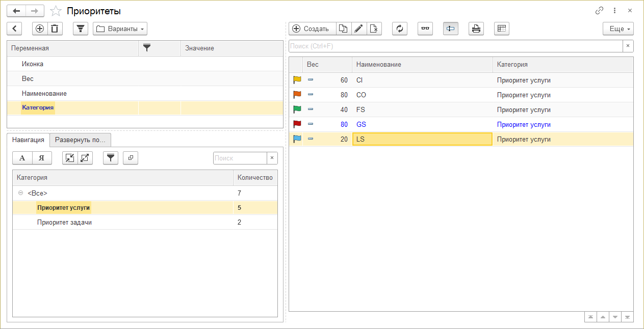The width and height of the screenshot is (644, 329).
Task: Click the copy item icon next to Создать
Action: [x=344, y=29]
